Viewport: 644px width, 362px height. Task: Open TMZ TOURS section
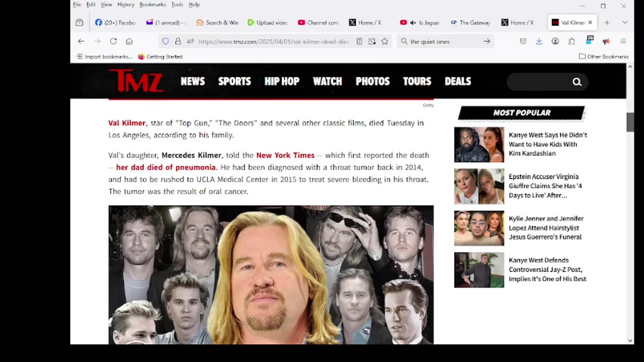click(417, 81)
